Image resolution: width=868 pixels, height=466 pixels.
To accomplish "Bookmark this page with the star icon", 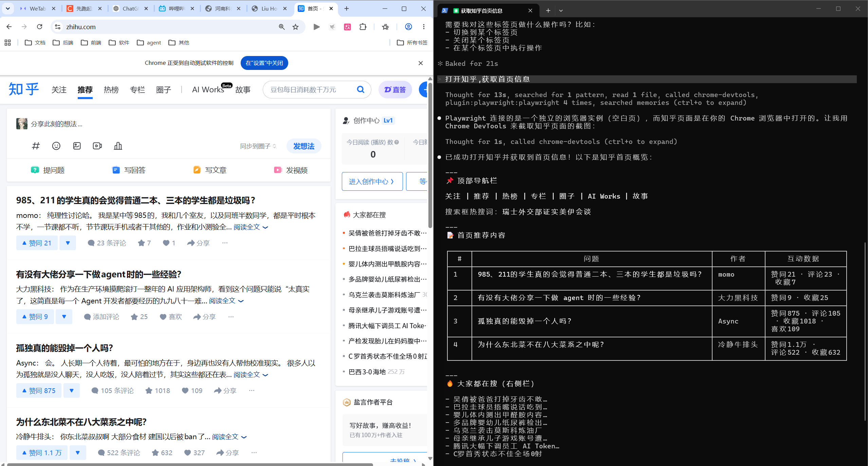I will [296, 27].
